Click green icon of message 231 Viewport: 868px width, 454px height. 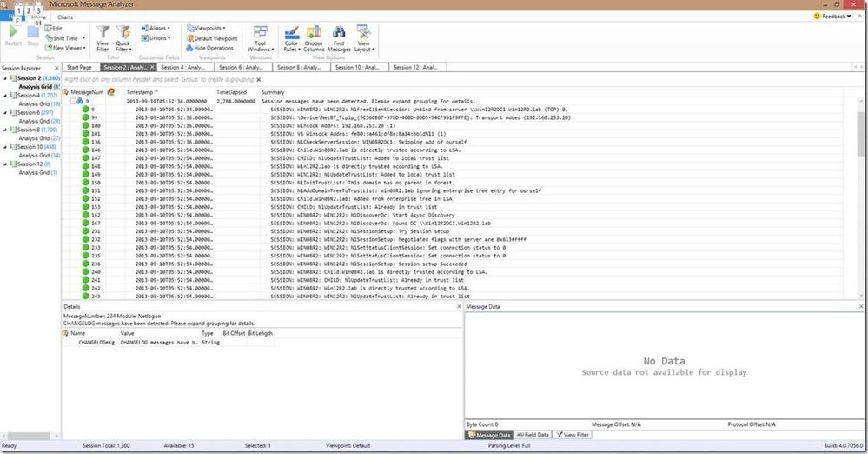pyautogui.click(x=85, y=231)
